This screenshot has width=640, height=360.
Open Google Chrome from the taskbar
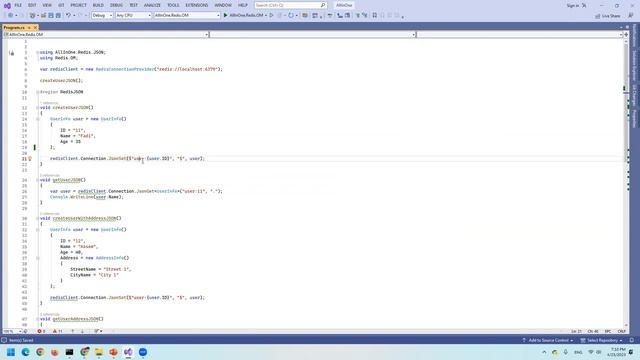[40, 352]
